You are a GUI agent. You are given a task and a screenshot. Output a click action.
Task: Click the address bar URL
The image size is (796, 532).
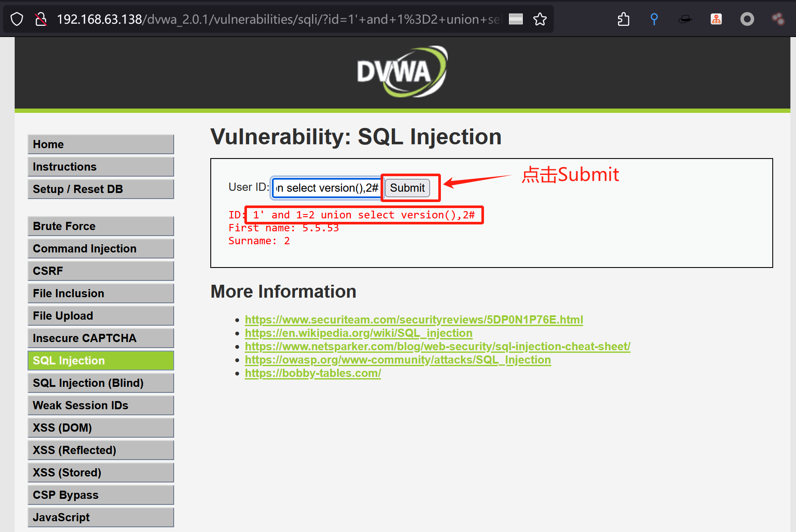[279, 19]
